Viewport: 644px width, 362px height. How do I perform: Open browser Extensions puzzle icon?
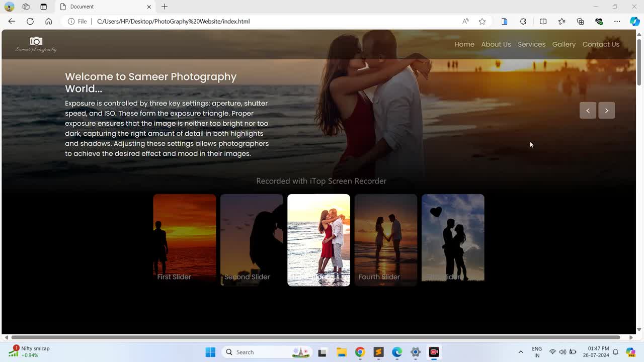click(523, 21)
